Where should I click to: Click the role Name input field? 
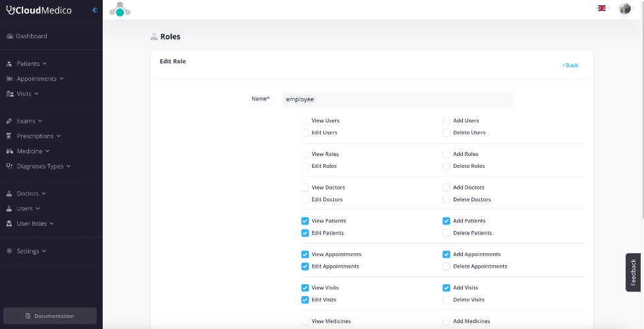397,99
